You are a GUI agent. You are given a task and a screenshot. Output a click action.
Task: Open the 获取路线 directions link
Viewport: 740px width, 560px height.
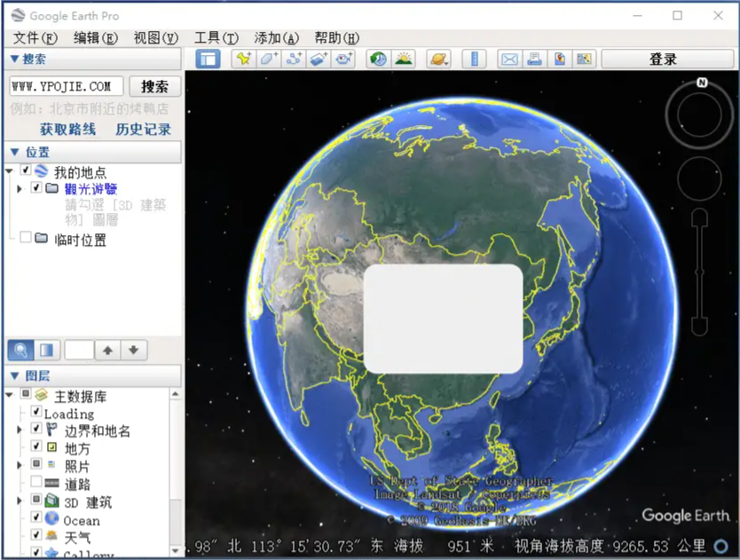[68, 129]
